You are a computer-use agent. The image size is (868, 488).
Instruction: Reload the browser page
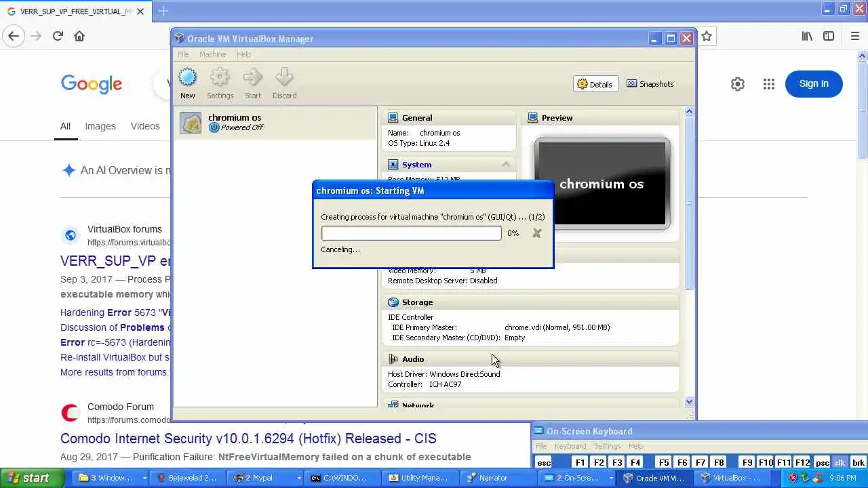(x=58, y=37)
